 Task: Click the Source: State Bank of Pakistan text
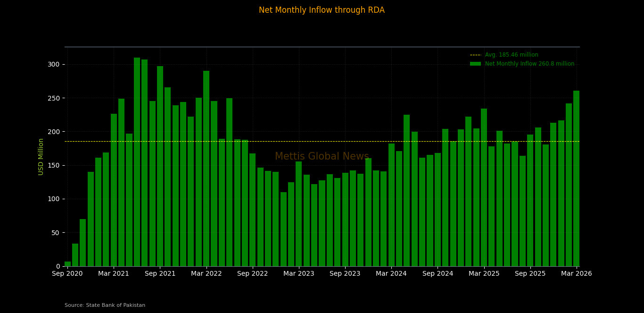[105, 305]
